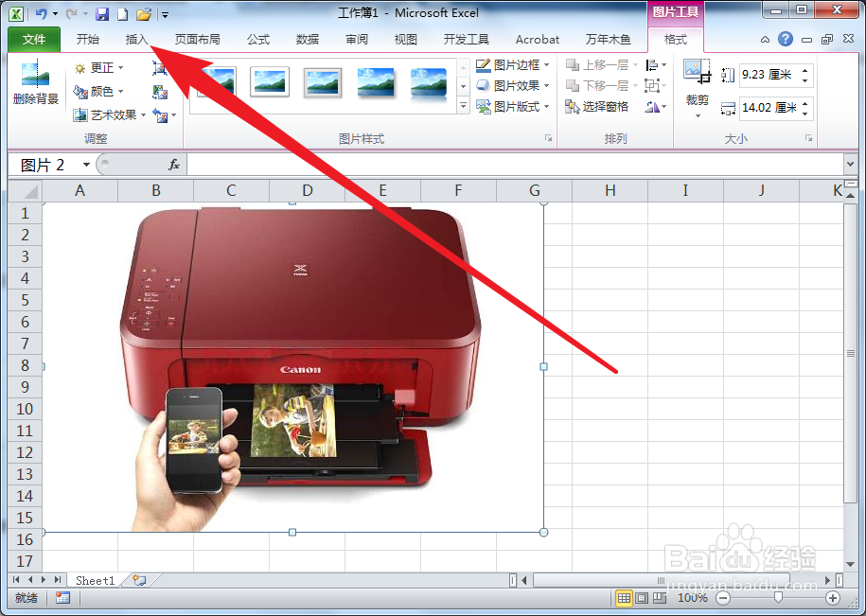
Task: Switch to the Formulas (公式) tab
Action: coord(258,39)
